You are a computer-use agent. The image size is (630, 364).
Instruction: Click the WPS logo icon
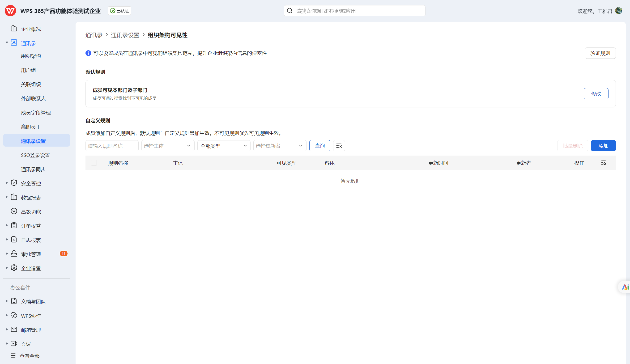10,11
